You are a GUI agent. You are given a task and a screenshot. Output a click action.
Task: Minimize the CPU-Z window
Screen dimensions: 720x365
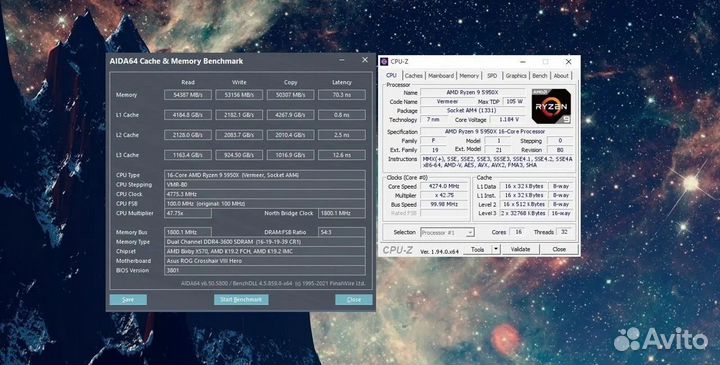click(x=523, y=62)
